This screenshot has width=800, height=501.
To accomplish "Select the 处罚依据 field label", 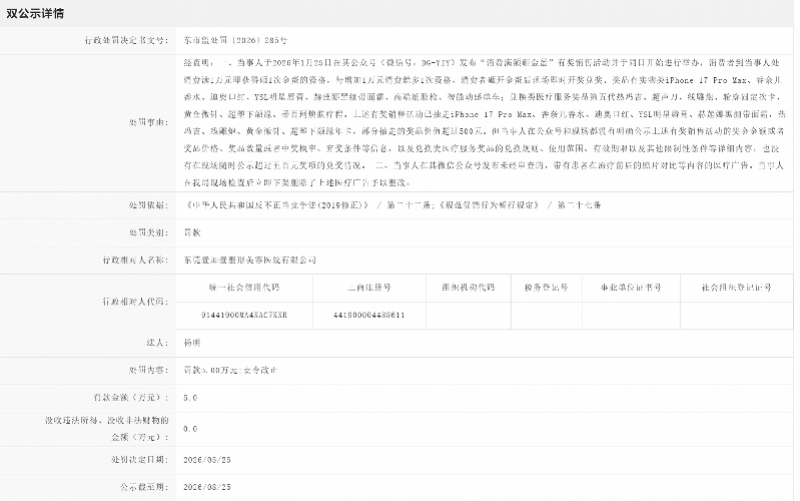I will pos(148,205).
